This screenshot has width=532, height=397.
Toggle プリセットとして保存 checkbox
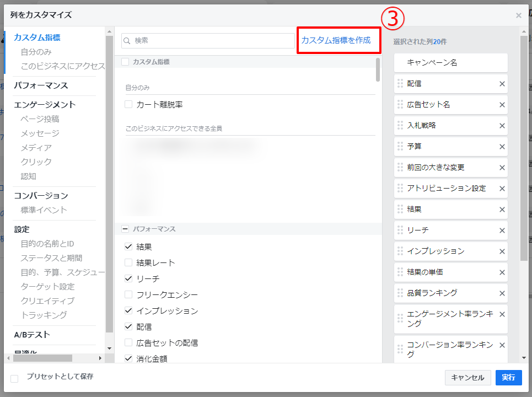coord(15,378)
